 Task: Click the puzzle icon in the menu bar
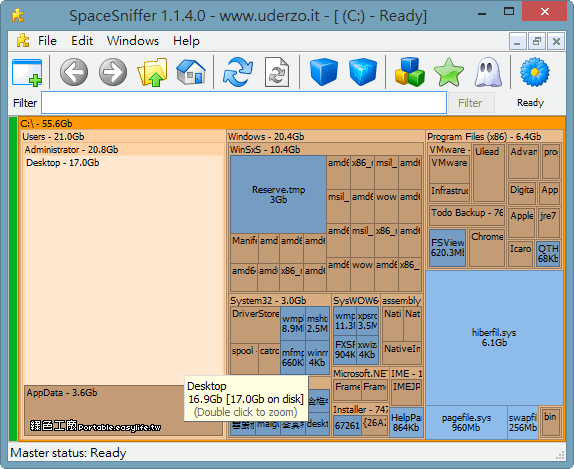coord(23,41)
